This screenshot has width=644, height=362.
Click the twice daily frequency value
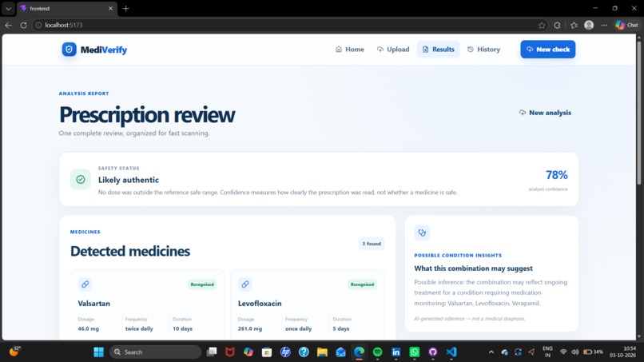139,328
